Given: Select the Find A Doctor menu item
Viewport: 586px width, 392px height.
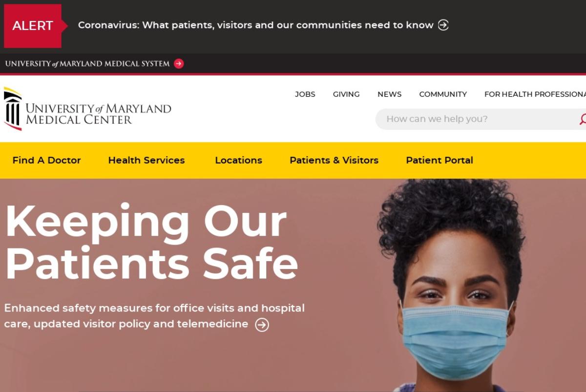Looking at the screenshot, I should pyautogui.click(x=46, y=160).
